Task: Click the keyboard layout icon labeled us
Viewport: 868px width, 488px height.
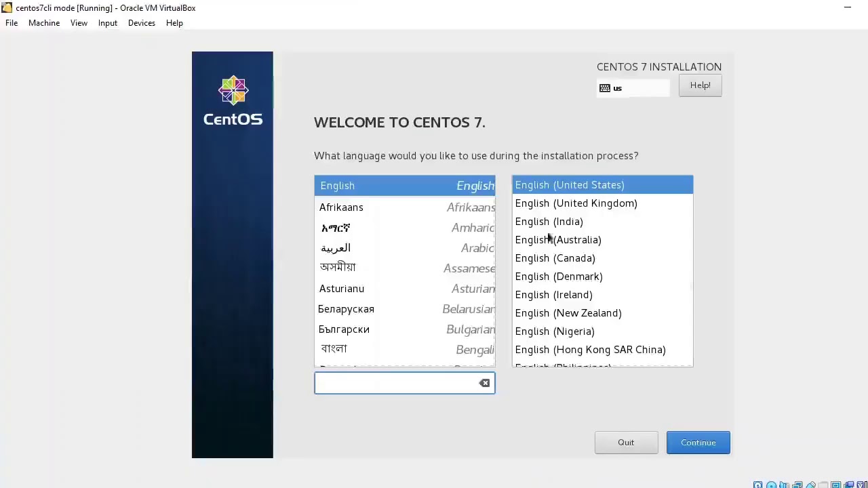Action: click(x=605, y=88)
